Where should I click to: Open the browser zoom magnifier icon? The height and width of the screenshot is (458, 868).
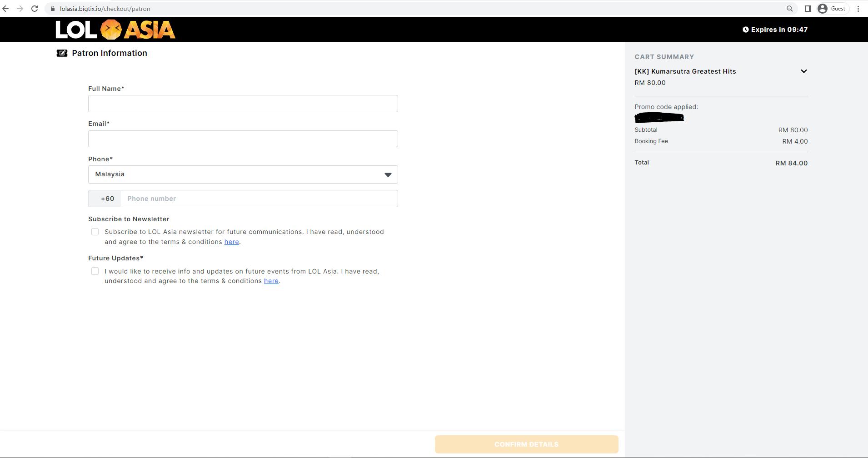pyautogui.click(x=790, y=9)
